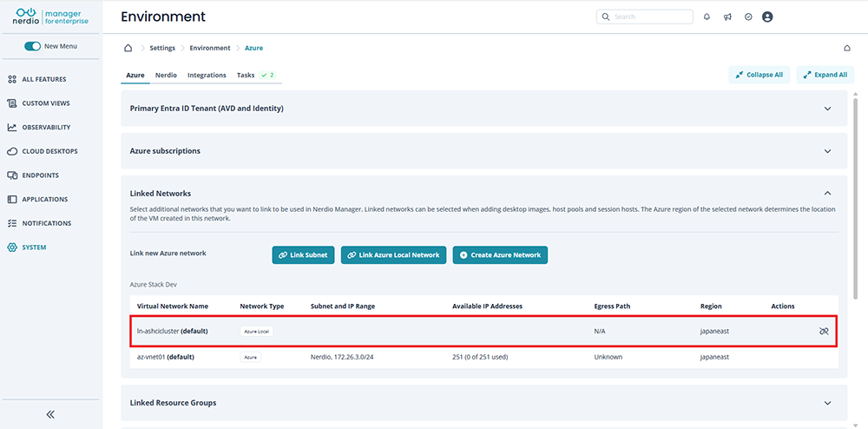Open the Custom Views sidebar icon
Screen dimensions: 868x429
12,103
